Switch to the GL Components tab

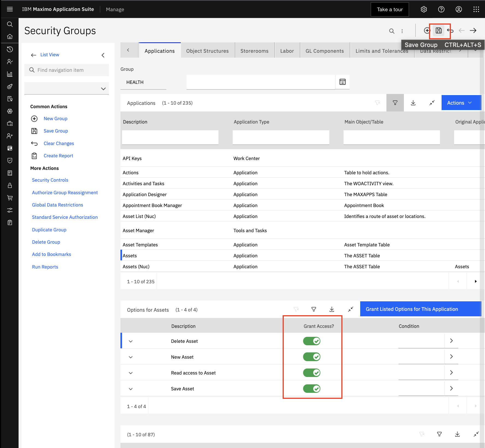click(325, 51)
